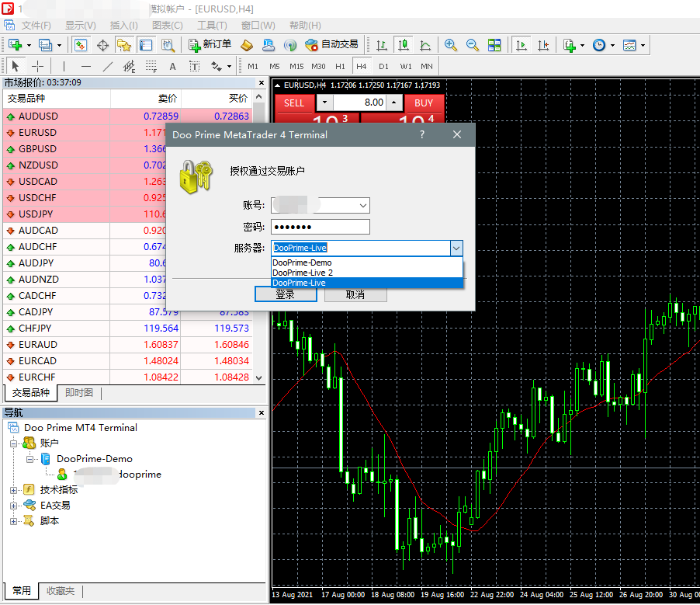Open the periodicity clock icon
This screenshot has height=605, width=700.
599,45
